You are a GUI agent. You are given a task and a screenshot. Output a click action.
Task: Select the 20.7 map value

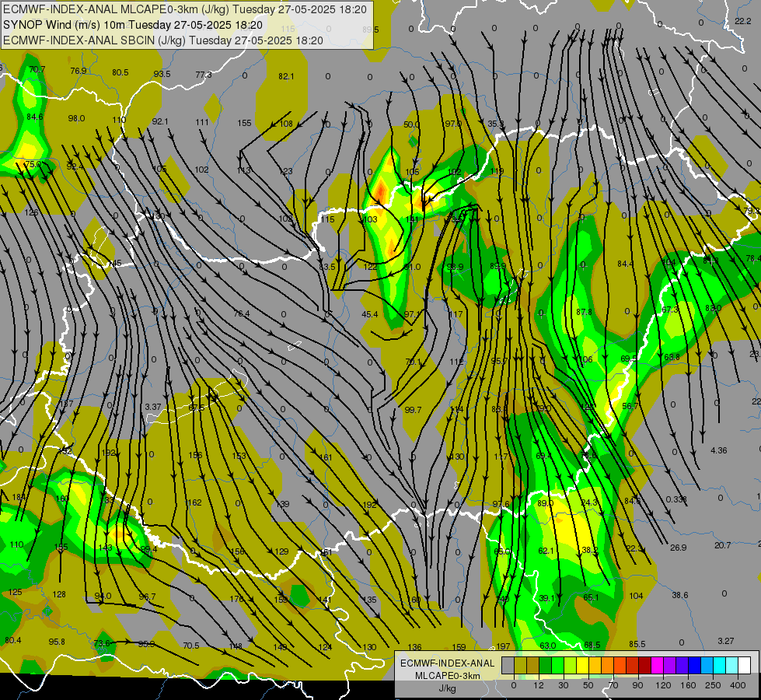click(722, 545)
